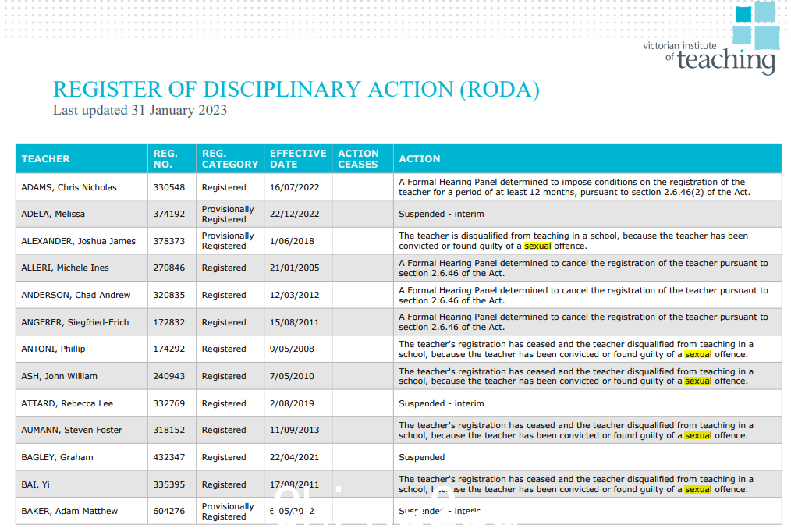Select teacher name ANGERER, Siegfried-Erich

click(x=75, y=322)
